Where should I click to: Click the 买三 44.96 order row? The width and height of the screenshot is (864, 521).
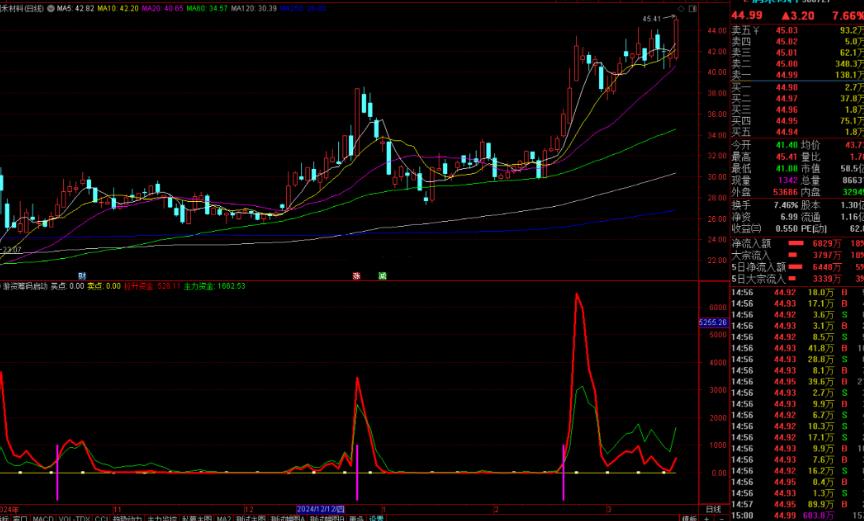click(x=797, y=110)
